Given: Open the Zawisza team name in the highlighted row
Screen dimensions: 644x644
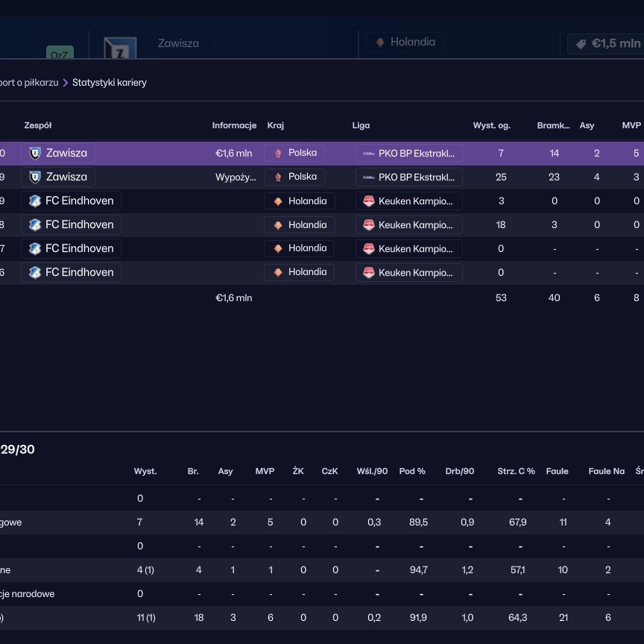Looking at the screenshot, I should [66, 154].
